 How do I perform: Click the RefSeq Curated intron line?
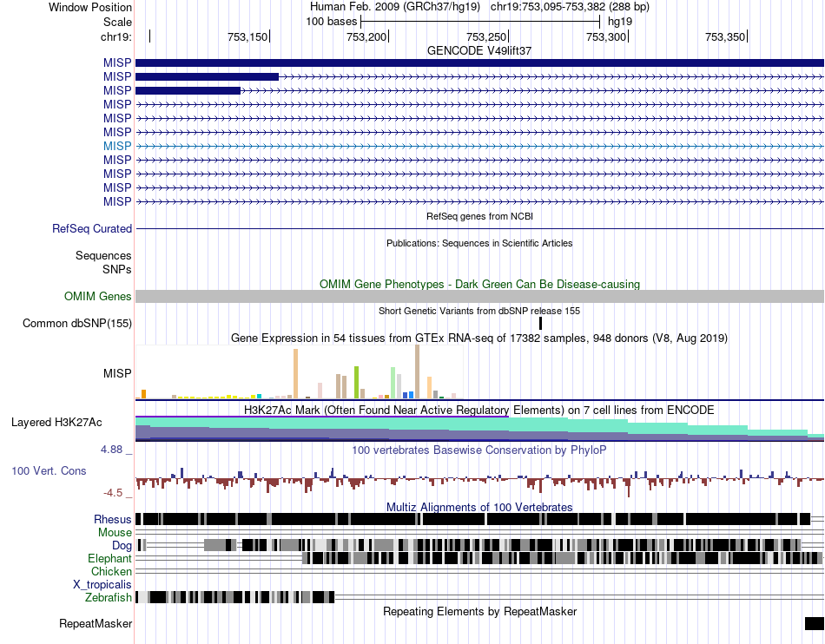coord(480,228)
